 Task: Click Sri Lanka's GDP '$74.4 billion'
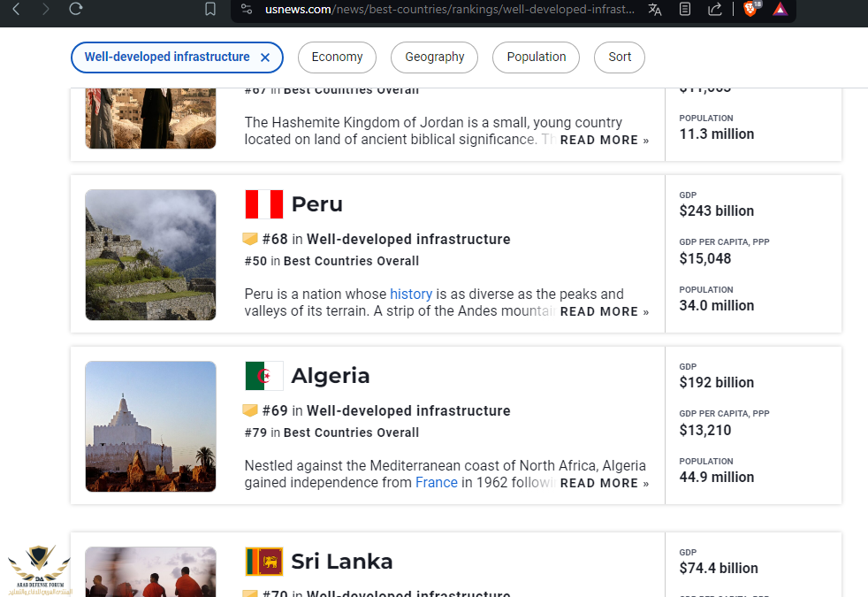(719, 568)
